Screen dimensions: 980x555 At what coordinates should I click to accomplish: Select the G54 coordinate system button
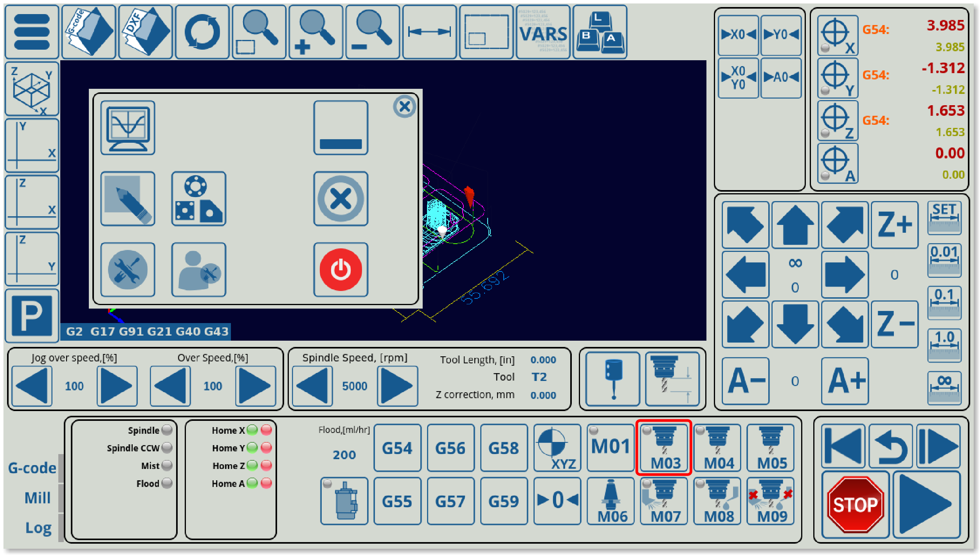(397, 447)
